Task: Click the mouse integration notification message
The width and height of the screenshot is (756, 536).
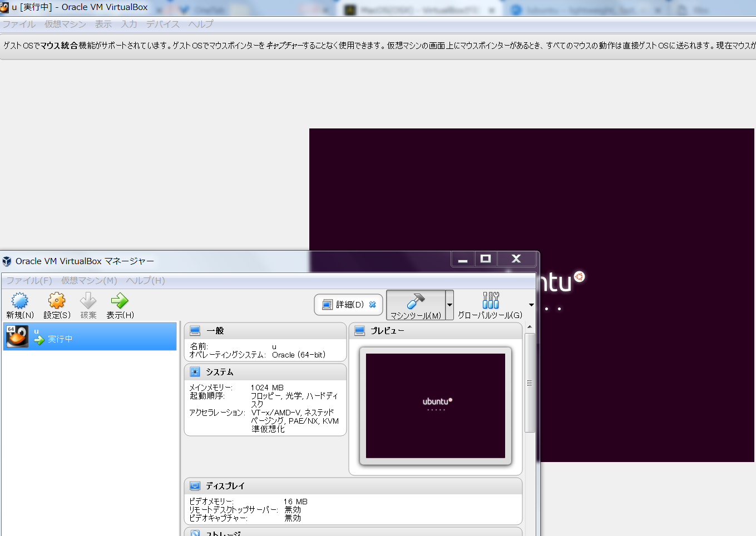Action: tap(378, 46)
